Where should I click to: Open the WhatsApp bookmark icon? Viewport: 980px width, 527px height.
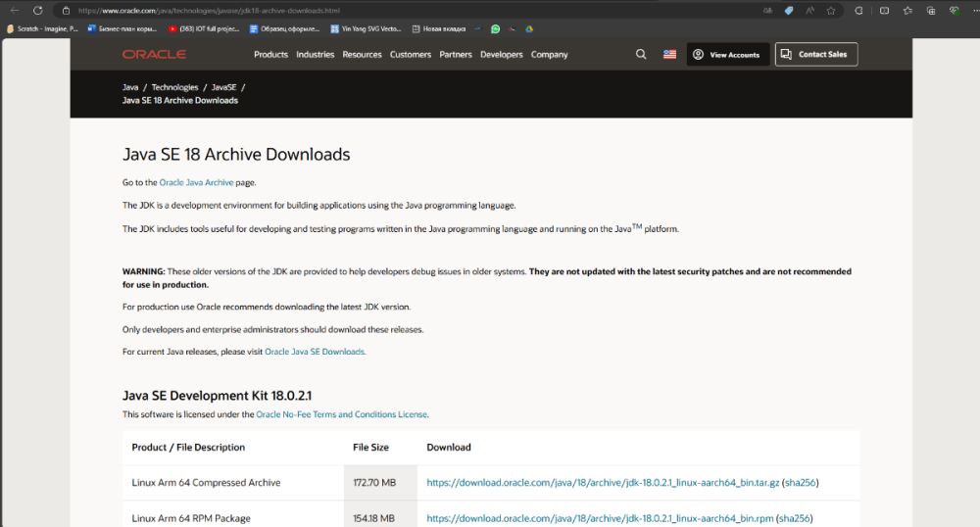click(495, 29)
